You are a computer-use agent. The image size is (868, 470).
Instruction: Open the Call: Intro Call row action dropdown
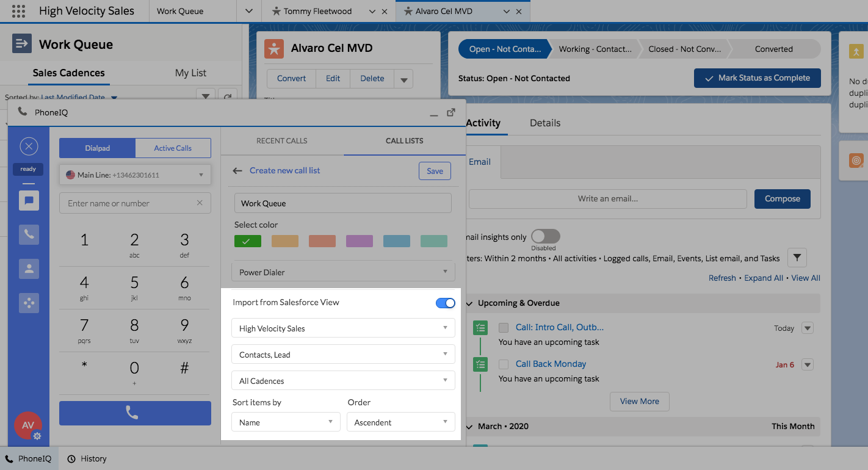point(808,328)
